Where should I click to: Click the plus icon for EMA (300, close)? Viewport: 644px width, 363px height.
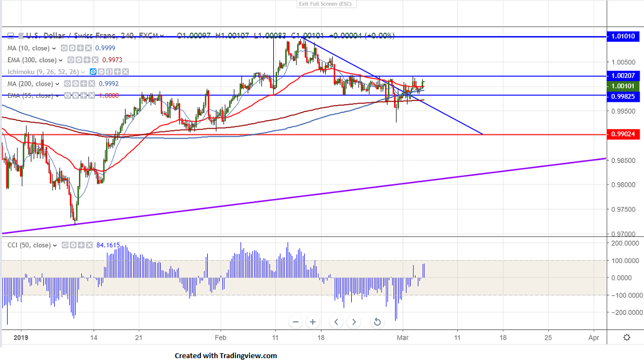87,60
